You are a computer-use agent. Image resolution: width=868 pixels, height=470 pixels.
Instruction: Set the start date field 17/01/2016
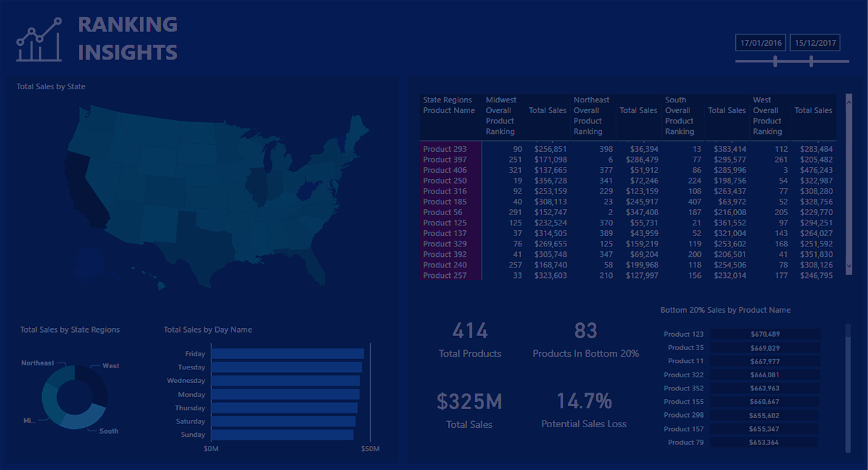(761, 43)
